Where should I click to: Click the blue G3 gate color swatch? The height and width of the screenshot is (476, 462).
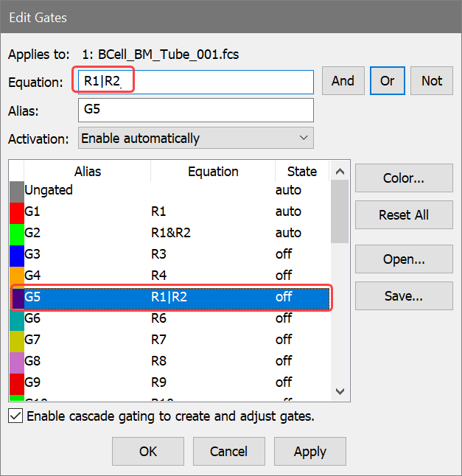click(x=16, y=254)
